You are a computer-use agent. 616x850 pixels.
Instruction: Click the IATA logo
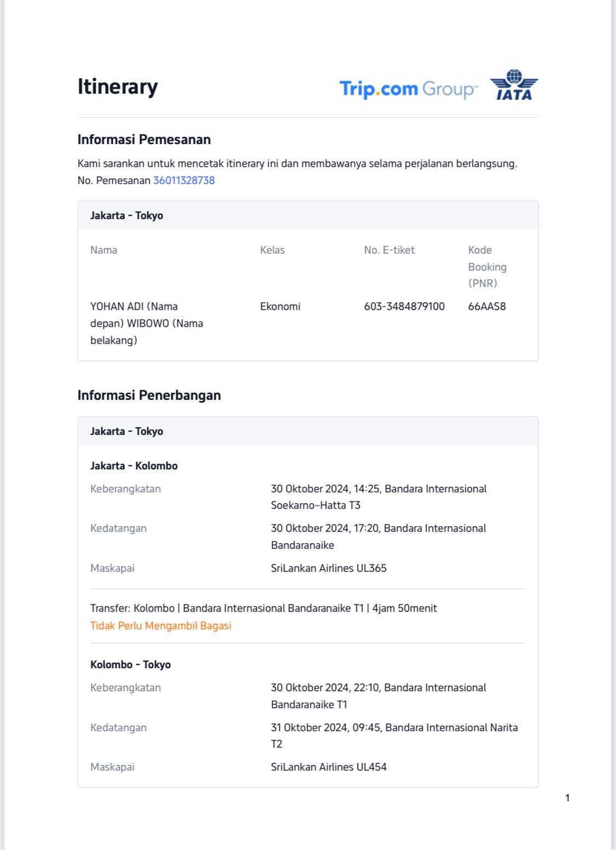514,85
